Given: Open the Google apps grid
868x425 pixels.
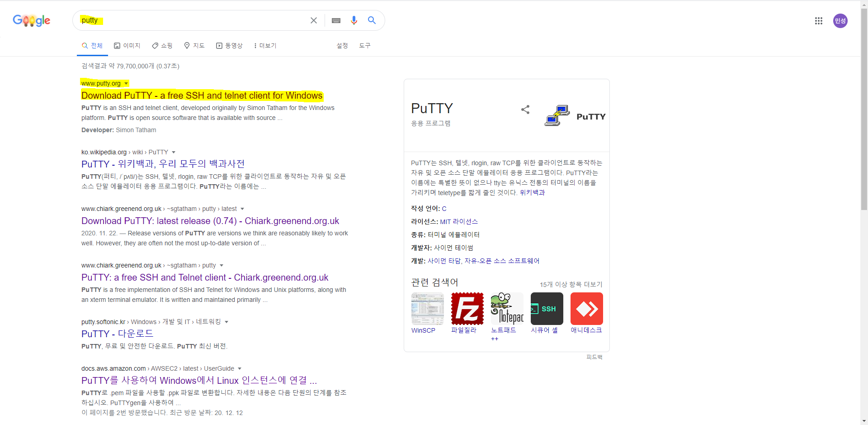Looking at the screenshot, I should pyautogui.click(x=819, y=21).
